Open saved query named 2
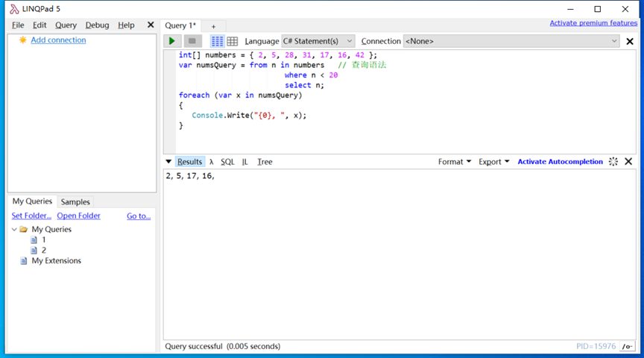The height and width of the screenshot is (358, 644). [x=43, y=251]
